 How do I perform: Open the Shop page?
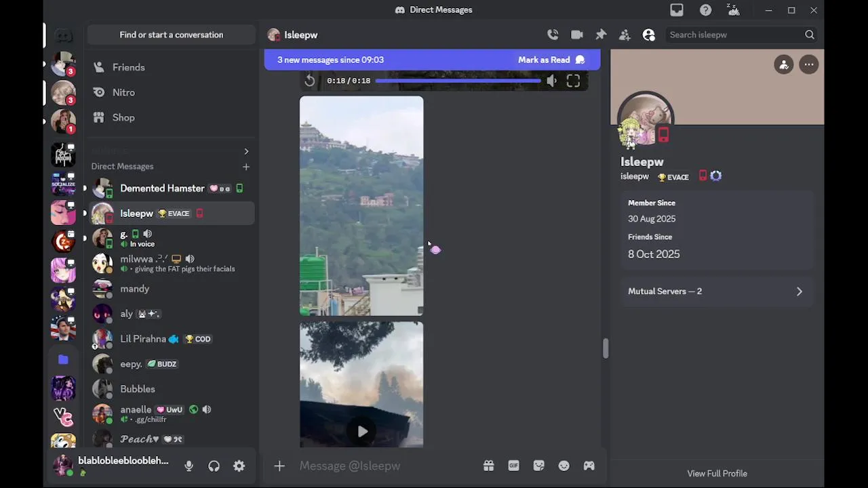point(171,117)
